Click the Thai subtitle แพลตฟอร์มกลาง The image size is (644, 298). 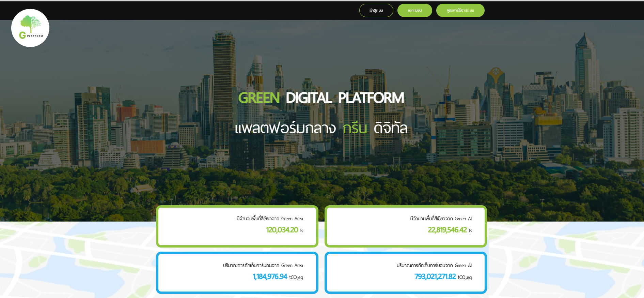[285, 129]
